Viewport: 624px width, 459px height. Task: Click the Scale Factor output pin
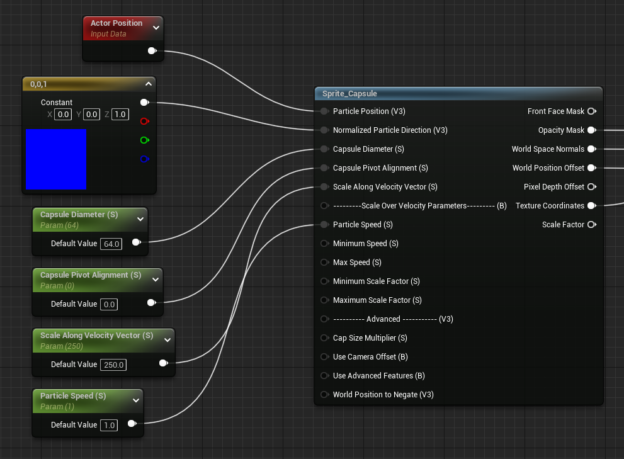point(592,225)
